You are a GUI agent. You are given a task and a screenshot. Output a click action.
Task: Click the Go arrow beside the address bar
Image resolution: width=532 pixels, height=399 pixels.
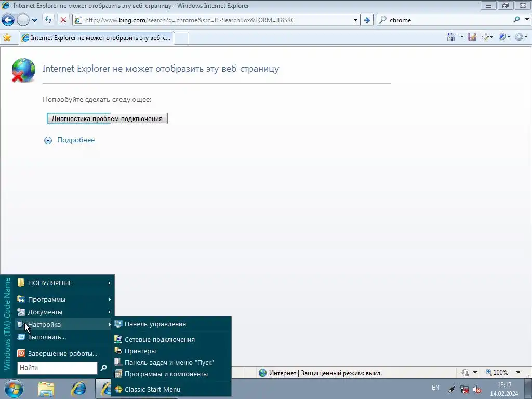[x=366, y=20]
